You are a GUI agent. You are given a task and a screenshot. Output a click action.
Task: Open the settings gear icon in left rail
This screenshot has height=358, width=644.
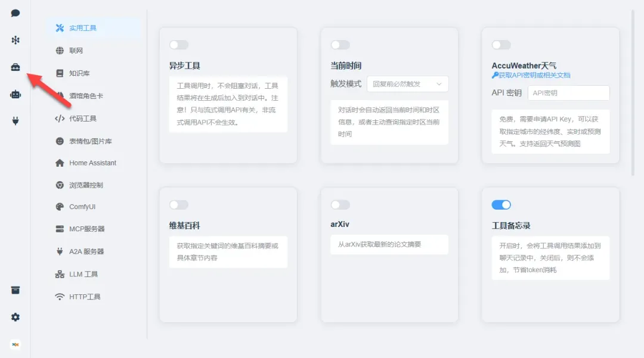[15, 317]
